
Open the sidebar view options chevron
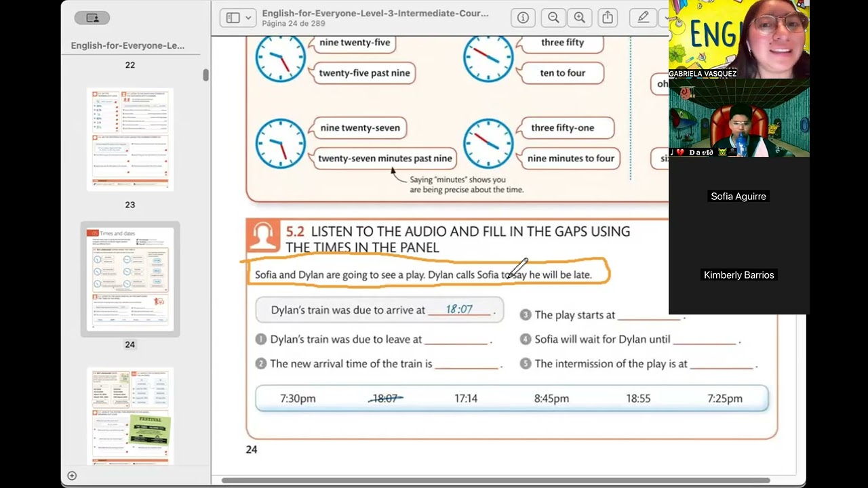(x=249, y=18)
